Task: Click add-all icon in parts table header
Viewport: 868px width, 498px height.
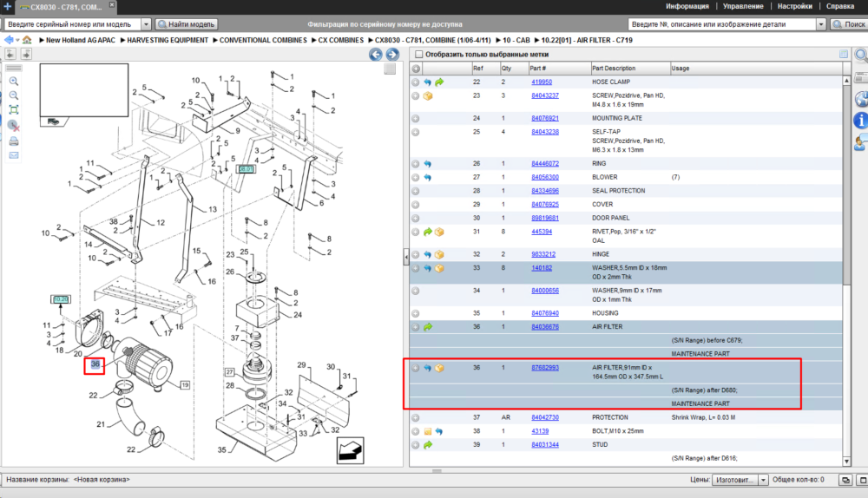Action: coord(416,69)
